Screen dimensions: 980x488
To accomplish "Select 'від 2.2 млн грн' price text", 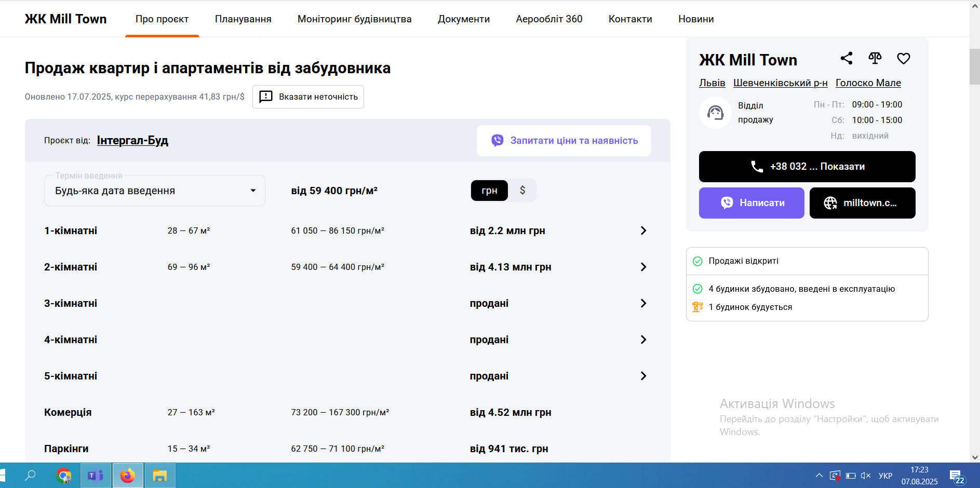I will point(507,231).
